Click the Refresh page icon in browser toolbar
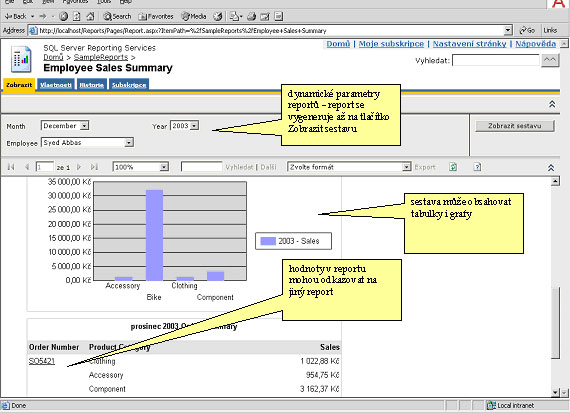Viewport: 570px width, 413px height. tap(77, 16)
